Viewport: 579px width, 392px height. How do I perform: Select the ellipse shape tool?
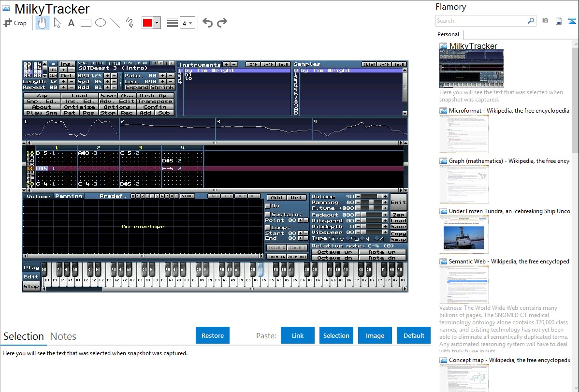click(101, 23)
